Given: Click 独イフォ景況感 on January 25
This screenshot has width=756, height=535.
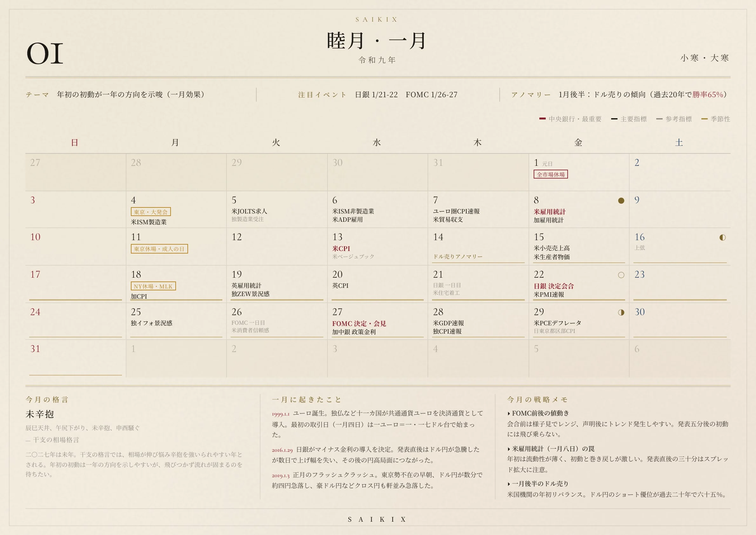Looking at the screenshot, I should tap(152, 323).
